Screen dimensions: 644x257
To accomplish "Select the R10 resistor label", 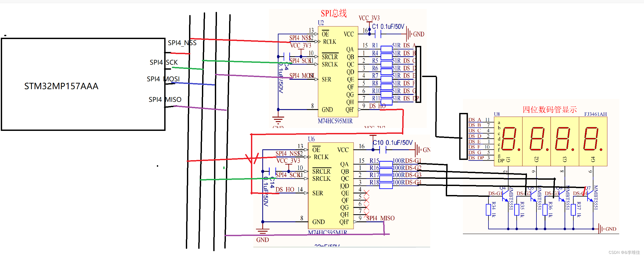I will pos(376,91).
